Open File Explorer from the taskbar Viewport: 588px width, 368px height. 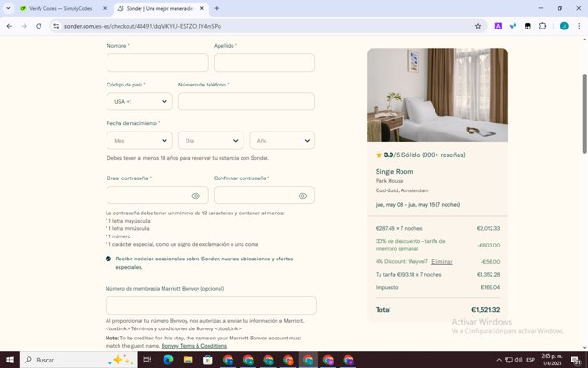[187, 360]
